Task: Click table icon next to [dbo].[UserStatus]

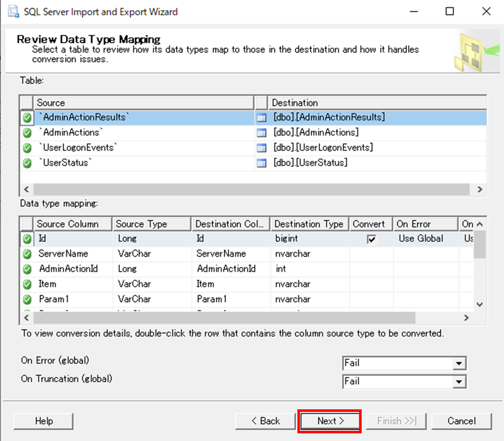Action: click(262, 163)
